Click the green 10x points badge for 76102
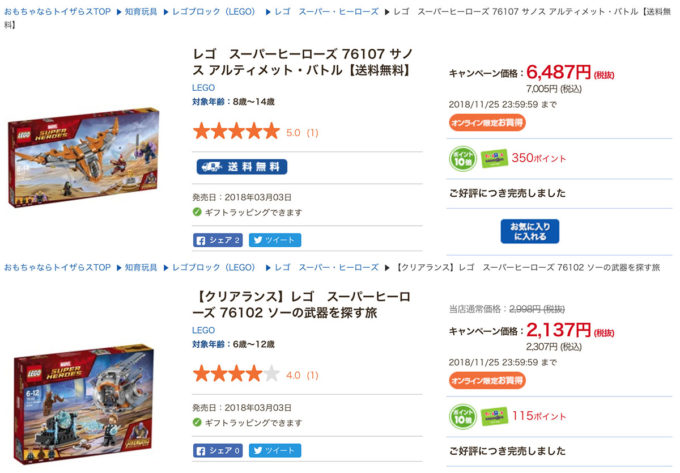The image size is (680, 473). click(461, 414)
